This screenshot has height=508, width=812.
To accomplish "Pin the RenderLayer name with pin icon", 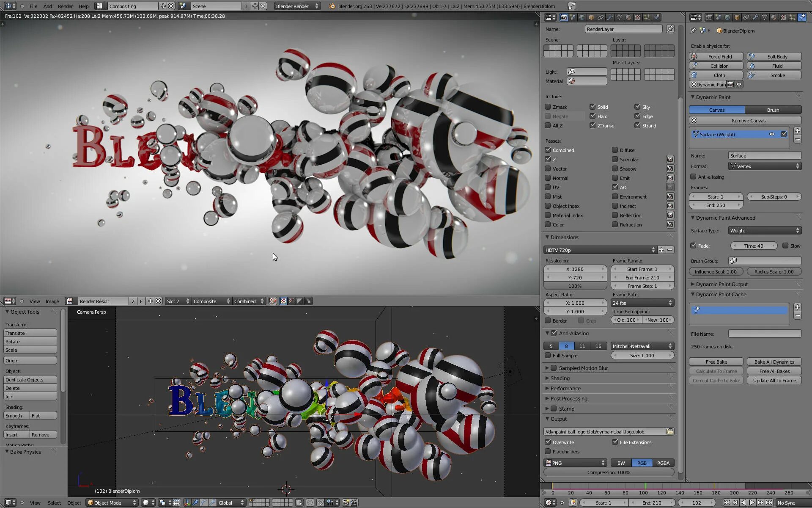I will coord(670,29).
